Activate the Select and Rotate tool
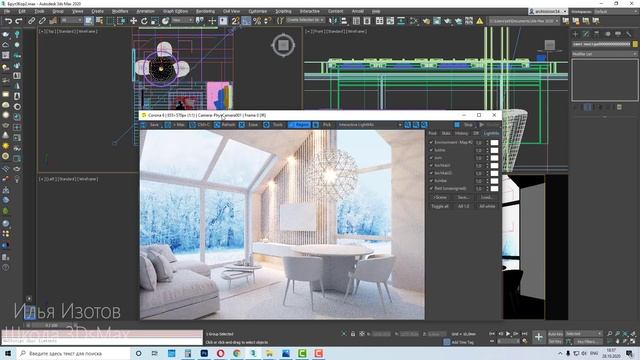Viewport: 640px width, 360px height. click(x=144, y=21)
